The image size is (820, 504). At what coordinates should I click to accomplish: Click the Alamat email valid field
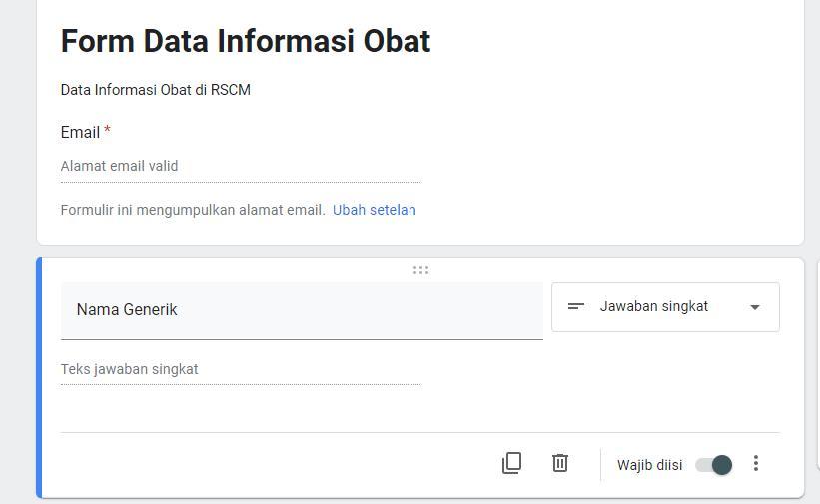click(x=240, y=167)
